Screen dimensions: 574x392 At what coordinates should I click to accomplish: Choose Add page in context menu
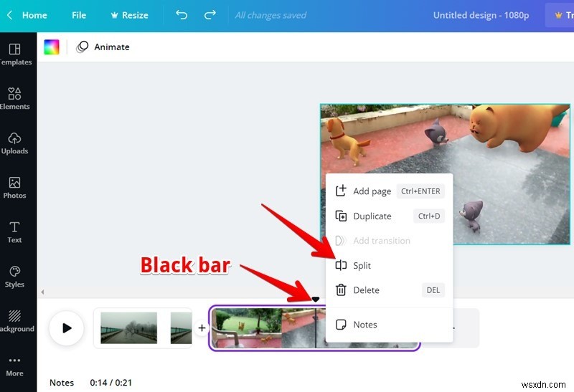pyautogui.click(x=390, y=191)
